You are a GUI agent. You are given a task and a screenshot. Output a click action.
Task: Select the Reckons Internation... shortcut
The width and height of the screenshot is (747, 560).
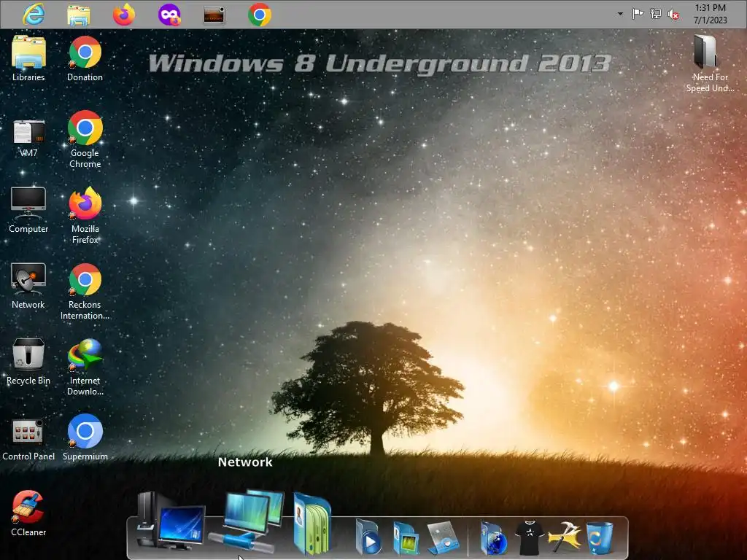point(85,292)
